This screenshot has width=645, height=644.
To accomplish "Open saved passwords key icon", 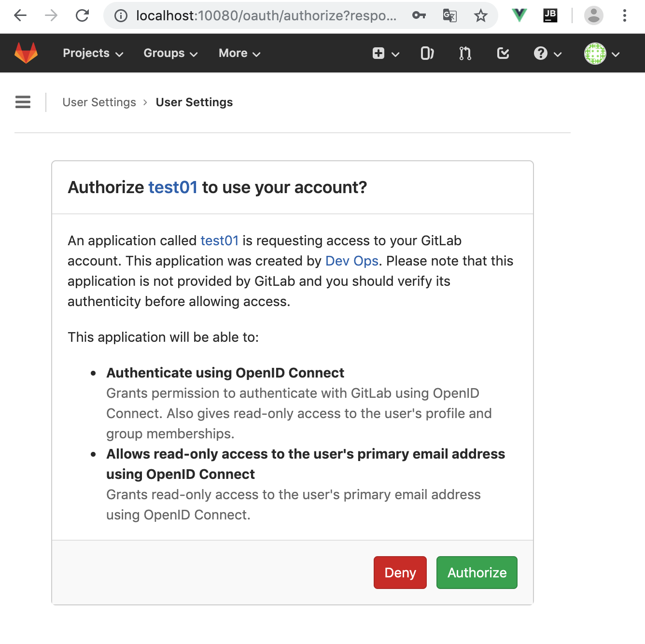I will [x=419, y=16].
